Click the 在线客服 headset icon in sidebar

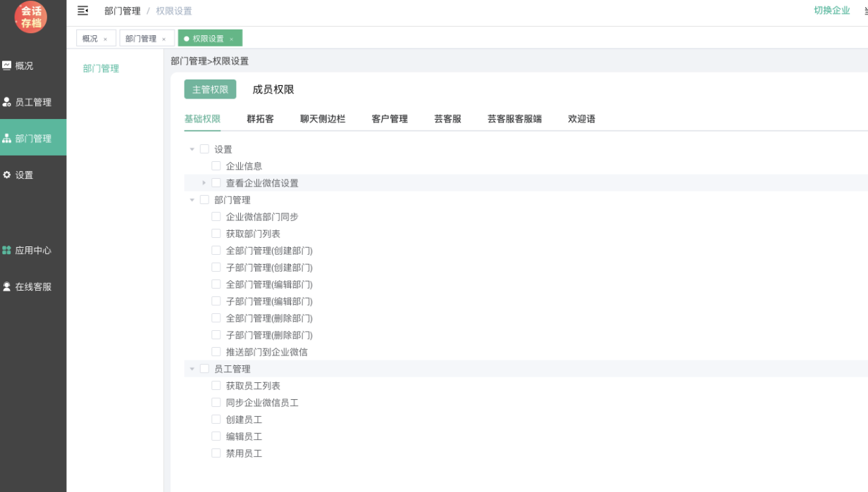click(7, 286)
